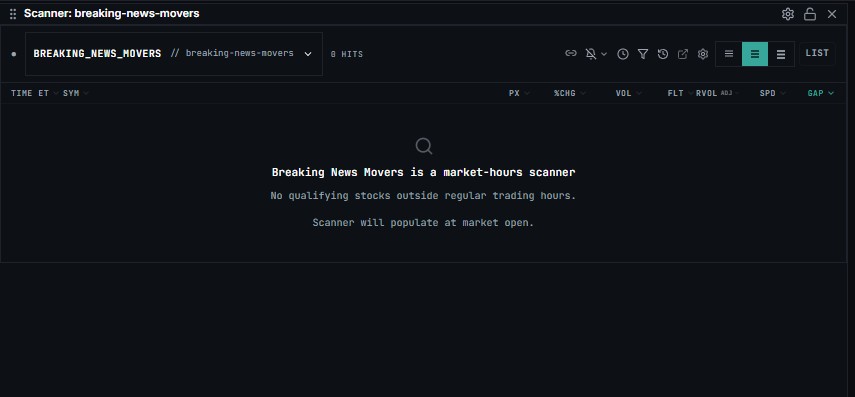Image resolution: width=855 pixels, height=397 pixels.
Task: Open the BREAKING_NEWS_MOVERS scanner selector dropdown
Action: [x=173, y=53]
